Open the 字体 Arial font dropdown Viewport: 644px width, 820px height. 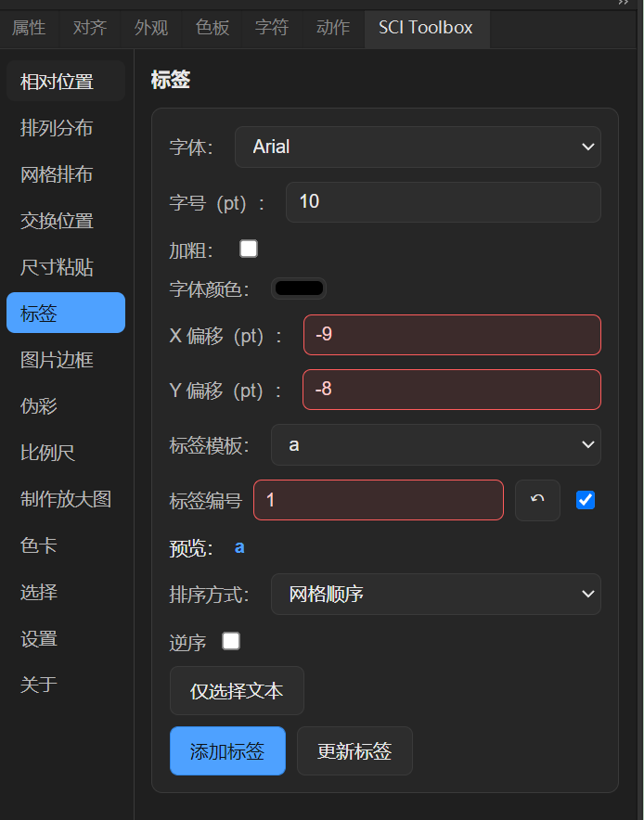coord(418,147)
